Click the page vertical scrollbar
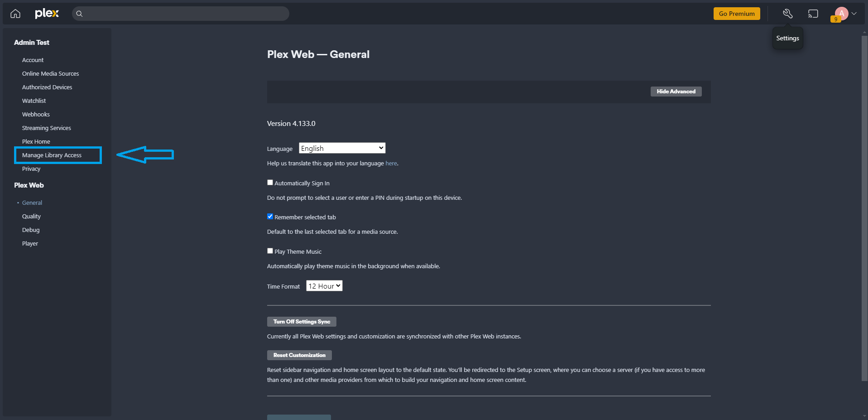This screenshot has height=420, width=868. point(864,208)
